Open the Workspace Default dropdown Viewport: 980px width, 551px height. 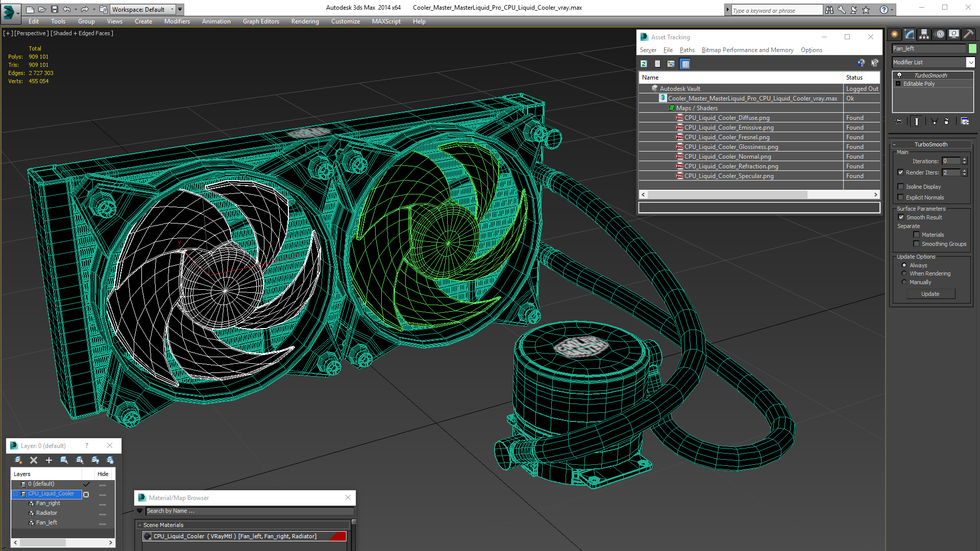click(x=143, y=9)
